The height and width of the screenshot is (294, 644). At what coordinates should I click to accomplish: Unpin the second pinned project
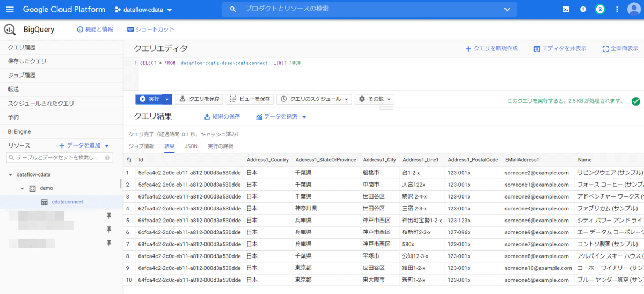pos(109,230)
